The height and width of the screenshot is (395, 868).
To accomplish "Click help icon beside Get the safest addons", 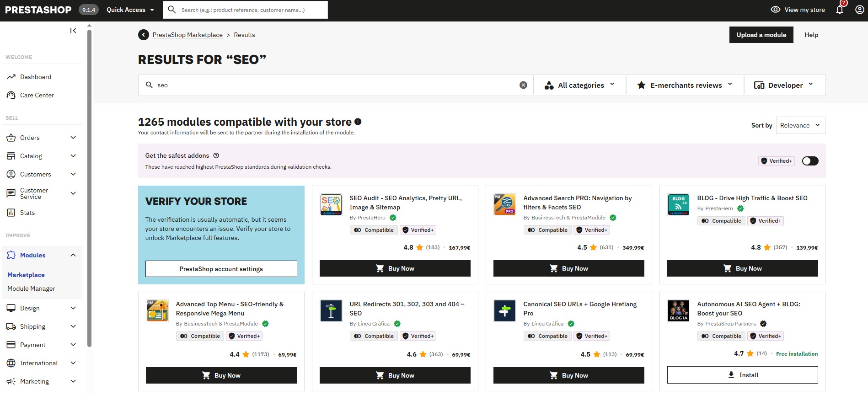I will [x=216, y=155].
